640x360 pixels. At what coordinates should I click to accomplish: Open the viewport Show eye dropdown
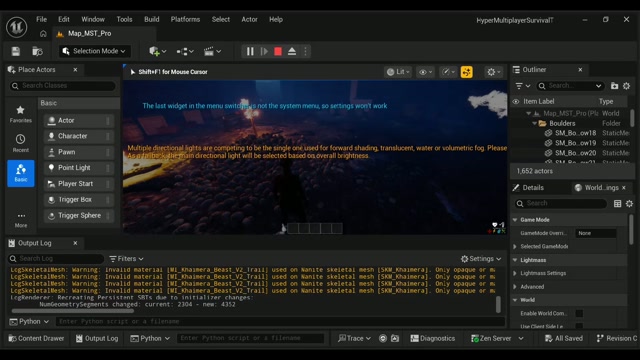tap(425, 72)
